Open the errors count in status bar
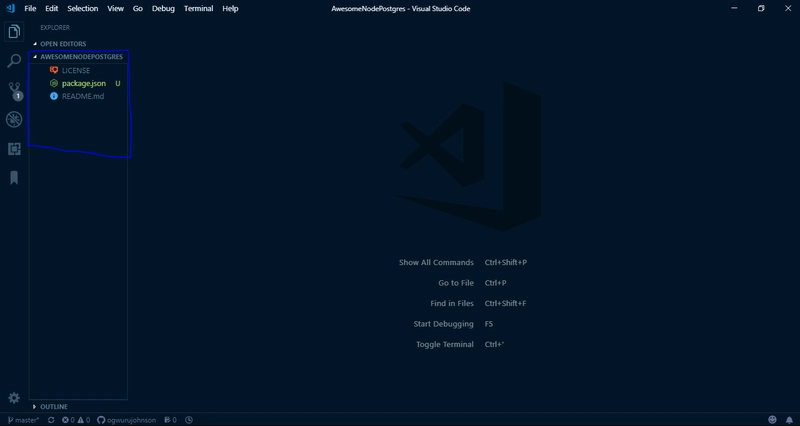Image resolution: width=800 pixels, height=426 pixels. (x=68, y=420)
